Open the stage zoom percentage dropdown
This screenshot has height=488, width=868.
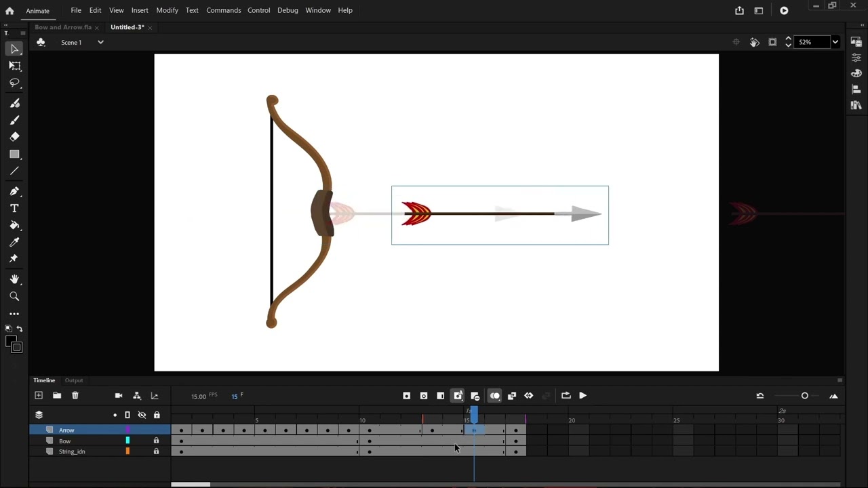835,42
